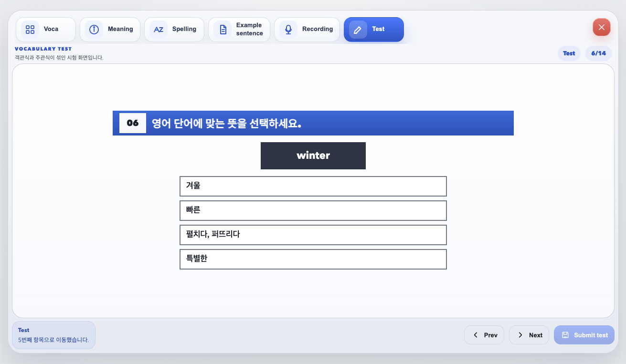Click the Test pencil icon
This screenshot has width=626, height=364.
358,30
